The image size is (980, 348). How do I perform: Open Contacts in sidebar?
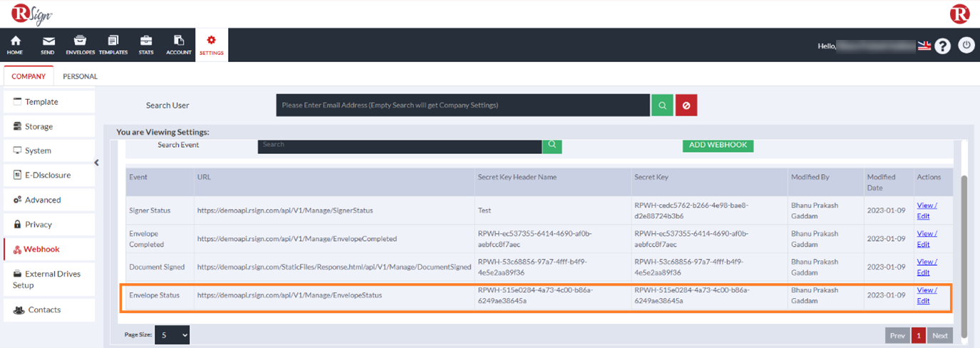(x=49, y=309)
